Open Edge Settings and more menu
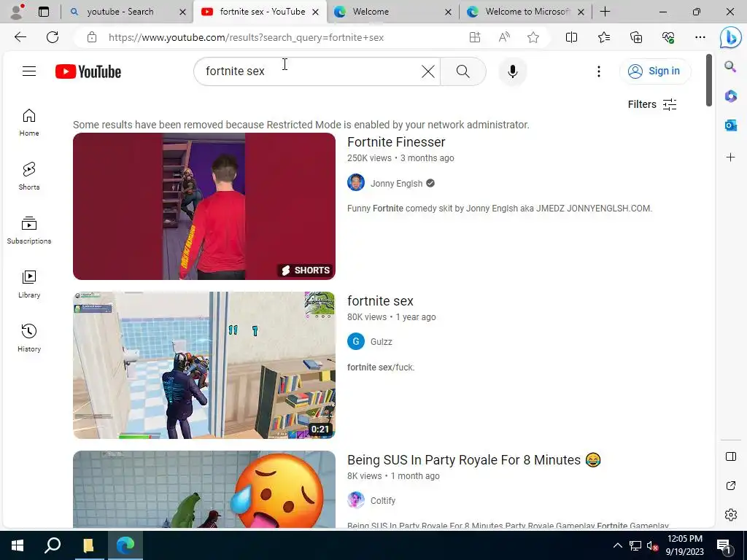The height and width of the screenshot is (560, 747). tap(700, 37)
